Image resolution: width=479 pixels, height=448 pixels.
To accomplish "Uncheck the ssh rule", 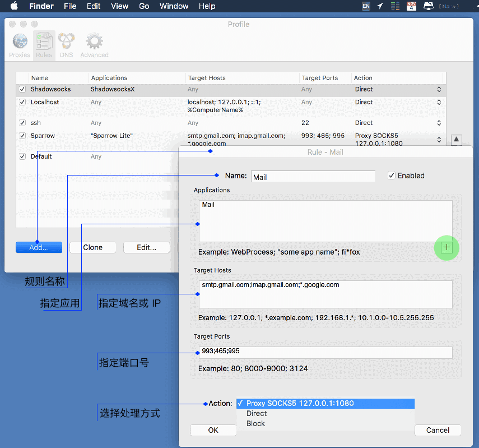I will pyautogui.click(x=21, y=123).
